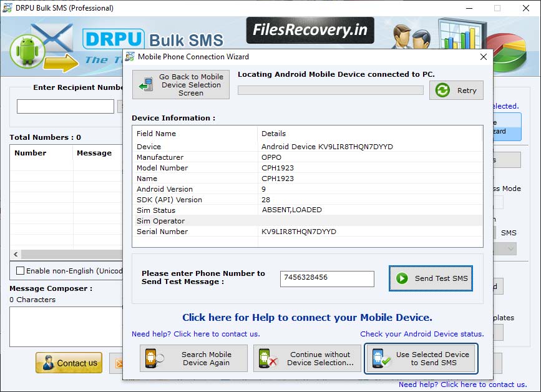Viewport: 541px width, 392px height.
Task: Click the Android phone red-cross icon
Action: point(268,358)
